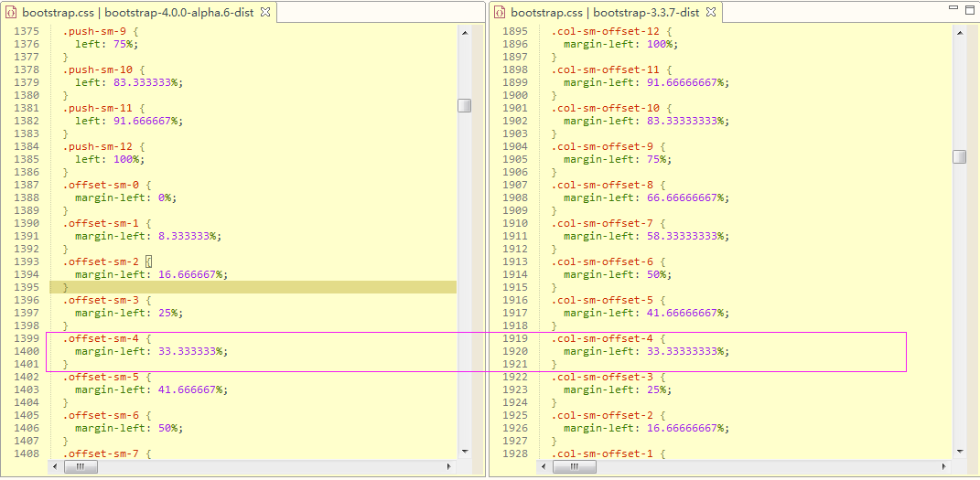Viewport: 980px width, 480px height.
Task: Click right arrow of right editor horizontal scrollbar
Action: [x=943, y=466]
